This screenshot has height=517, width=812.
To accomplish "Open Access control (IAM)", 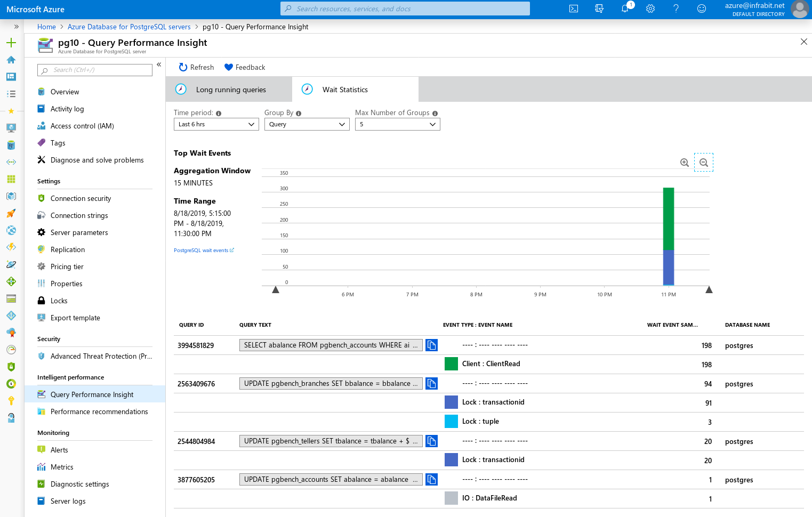I will [x=82, y=126].
